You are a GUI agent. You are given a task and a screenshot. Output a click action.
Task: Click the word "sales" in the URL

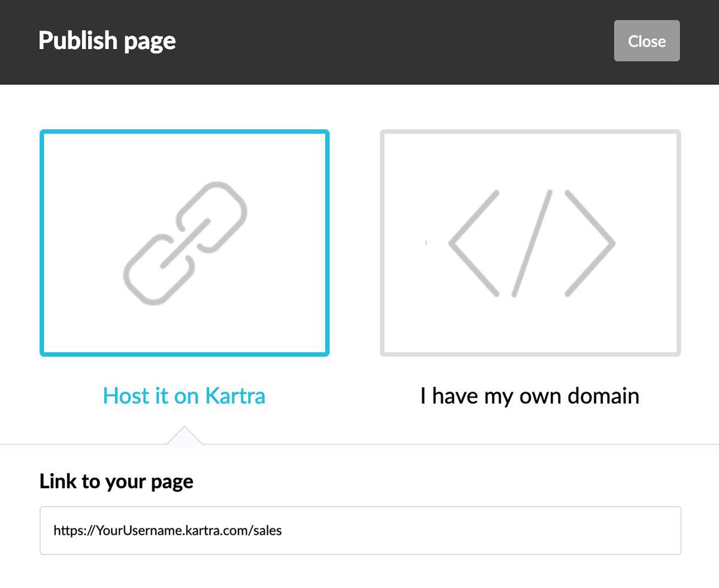click(x=268, y=531)
